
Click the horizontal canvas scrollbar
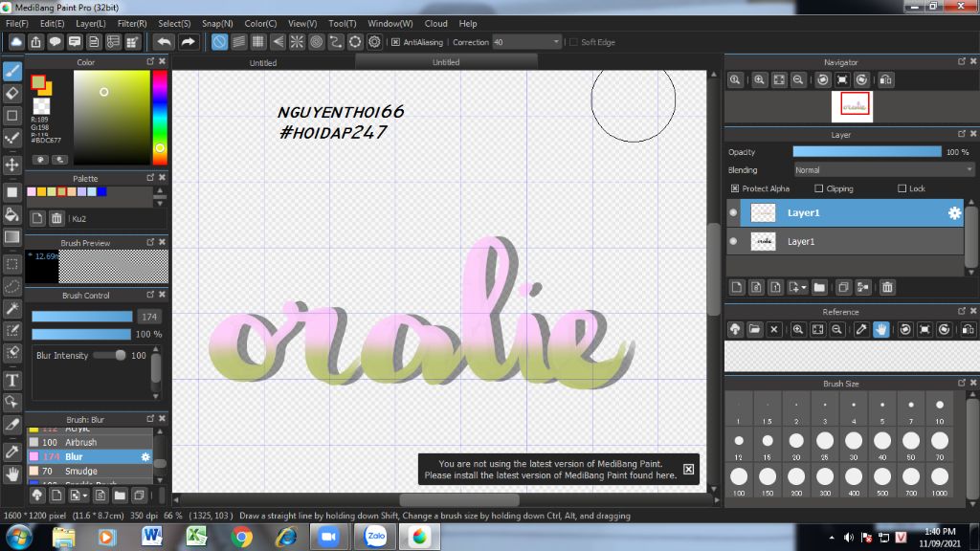tap(459, 499)
